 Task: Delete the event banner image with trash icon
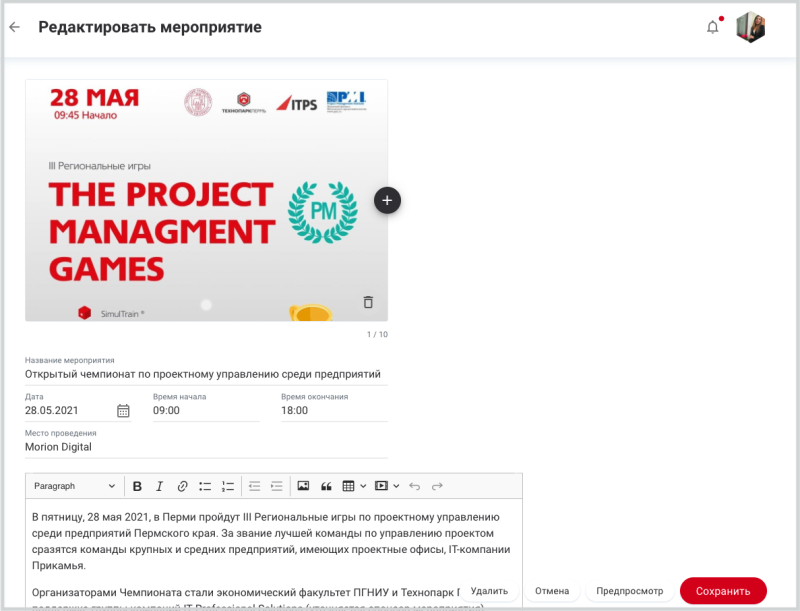[368, 302]
